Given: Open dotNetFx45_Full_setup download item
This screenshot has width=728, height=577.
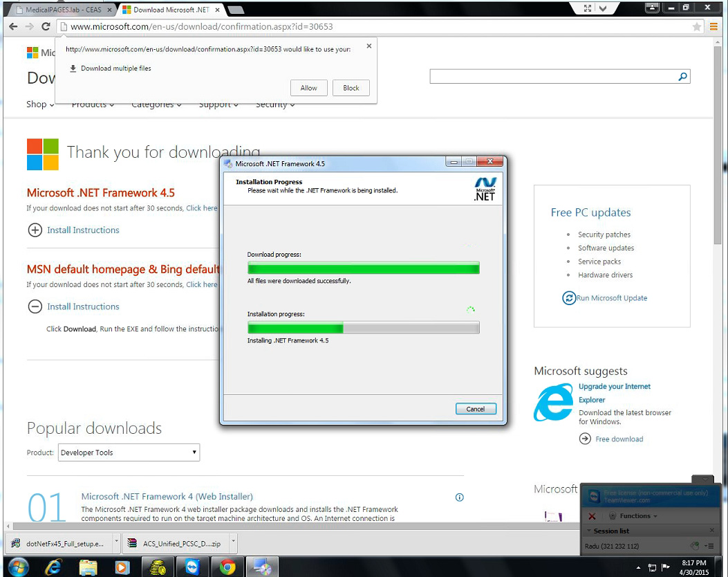Looking at the screenshot, I should tap(60, 544).
